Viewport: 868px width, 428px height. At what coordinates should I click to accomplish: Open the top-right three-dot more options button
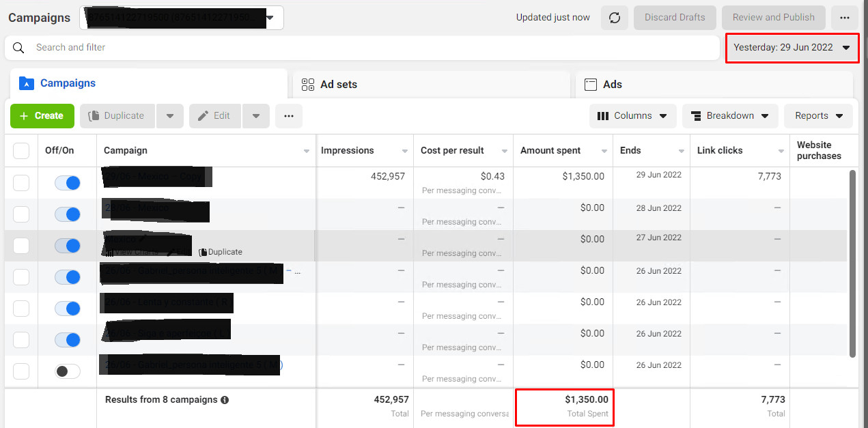tap(845, 18)
